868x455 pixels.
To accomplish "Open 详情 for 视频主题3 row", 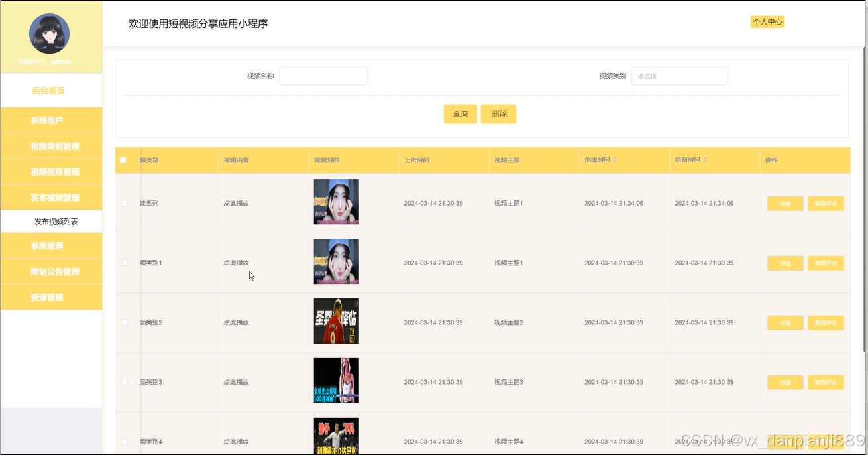I will click(785, 383).
